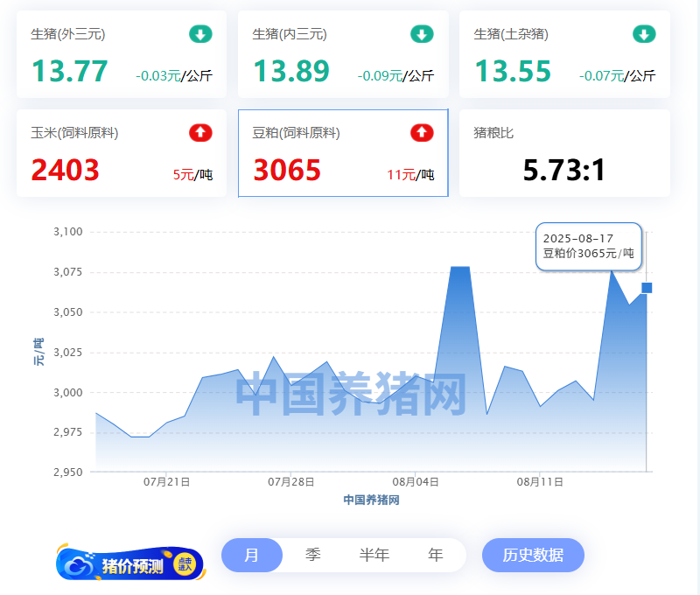The image size is (700, 595).
Task: Select the 月 time range tab
Action: pos(252,555)
